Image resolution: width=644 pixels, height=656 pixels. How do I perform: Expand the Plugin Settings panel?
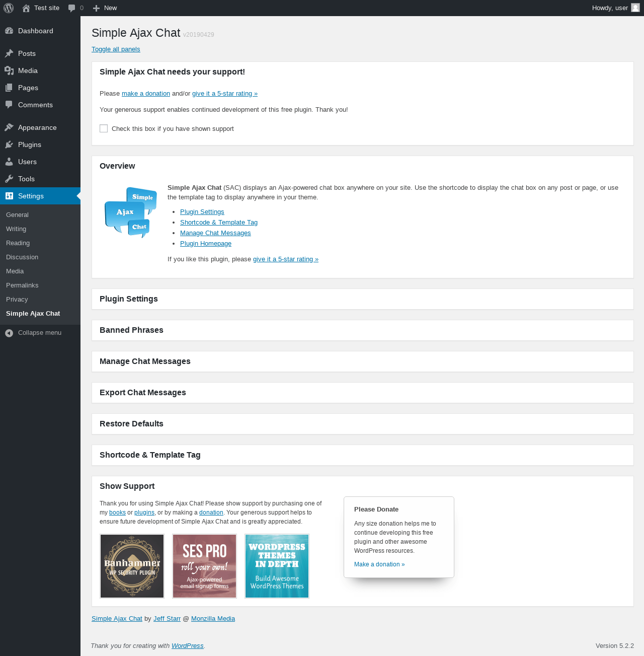coord(362,299)
